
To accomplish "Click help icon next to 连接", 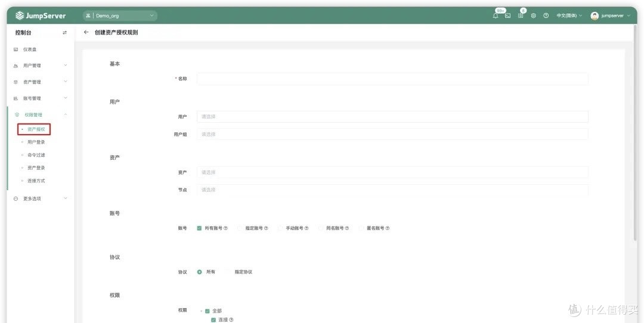I will coord(231,319).
